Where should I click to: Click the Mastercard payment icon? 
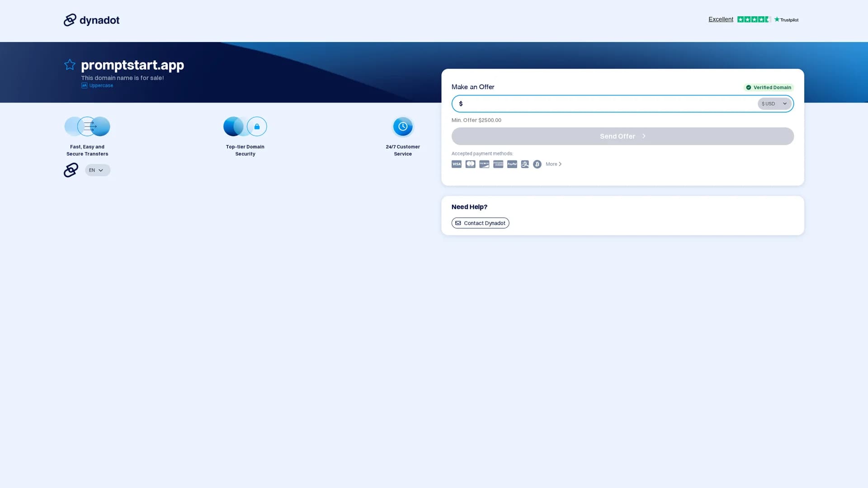coord(471,164)
